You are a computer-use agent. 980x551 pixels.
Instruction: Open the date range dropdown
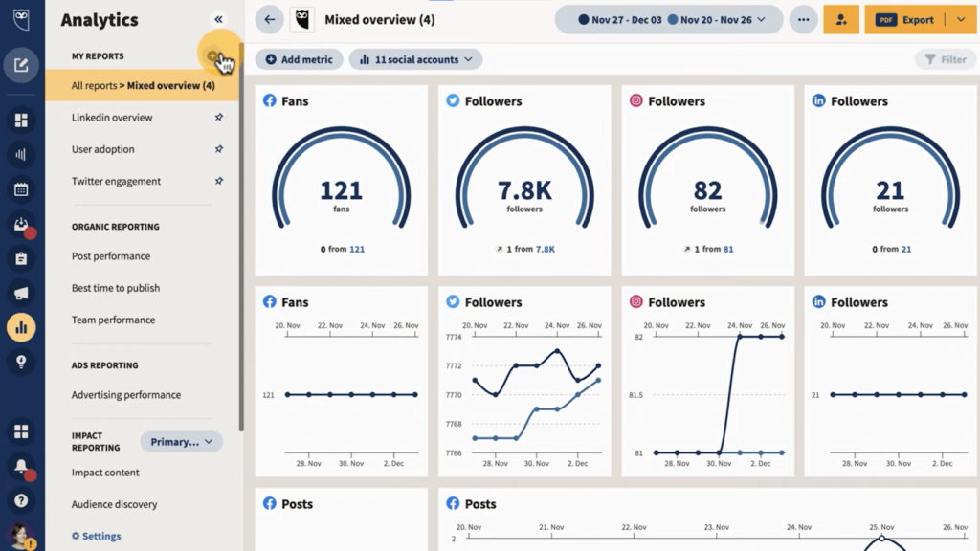[x=669, y=19]
